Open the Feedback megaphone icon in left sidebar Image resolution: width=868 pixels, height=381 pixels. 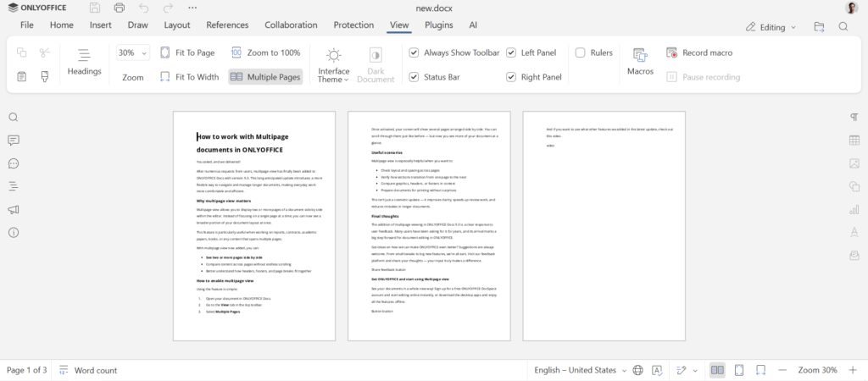(14, 210)
